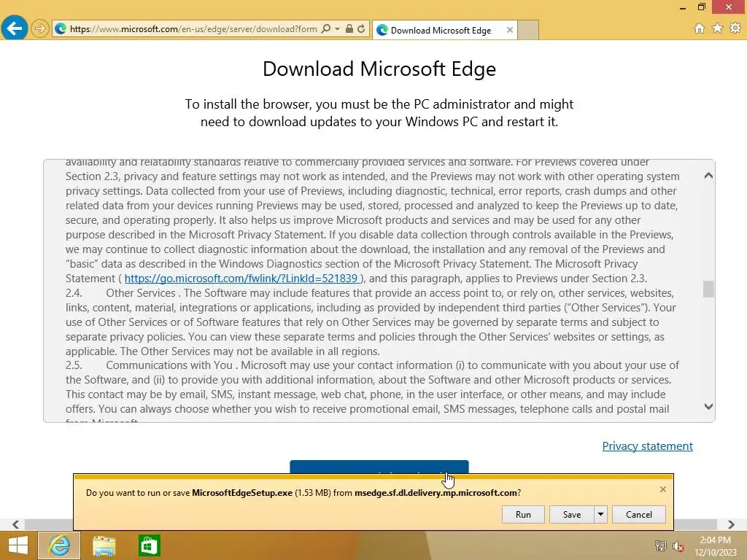Restore down the Internet Explorer window

(701, 7)
